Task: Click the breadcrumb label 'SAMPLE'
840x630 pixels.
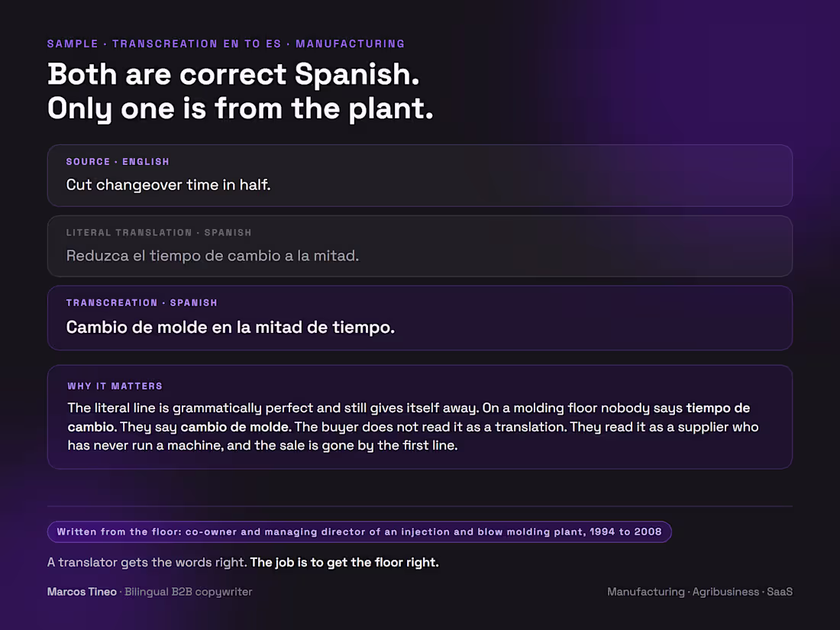Action: (x=73, y=44)
